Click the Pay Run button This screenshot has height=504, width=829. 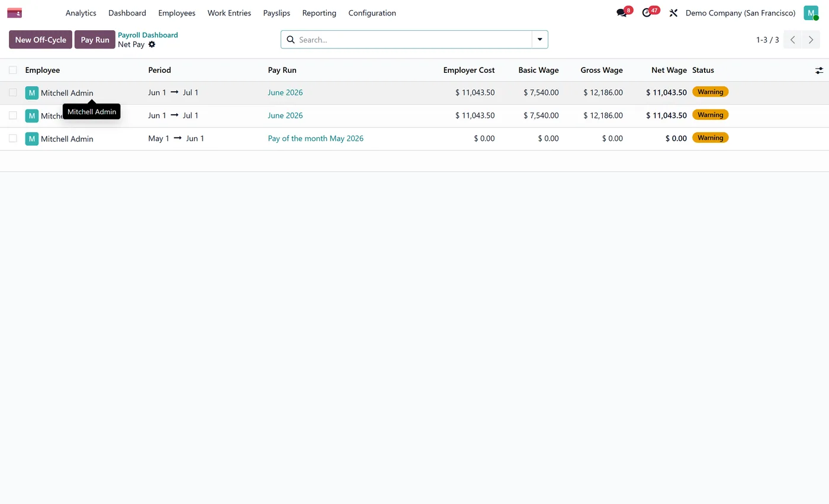pyautogui.click(x=95, y=40)
